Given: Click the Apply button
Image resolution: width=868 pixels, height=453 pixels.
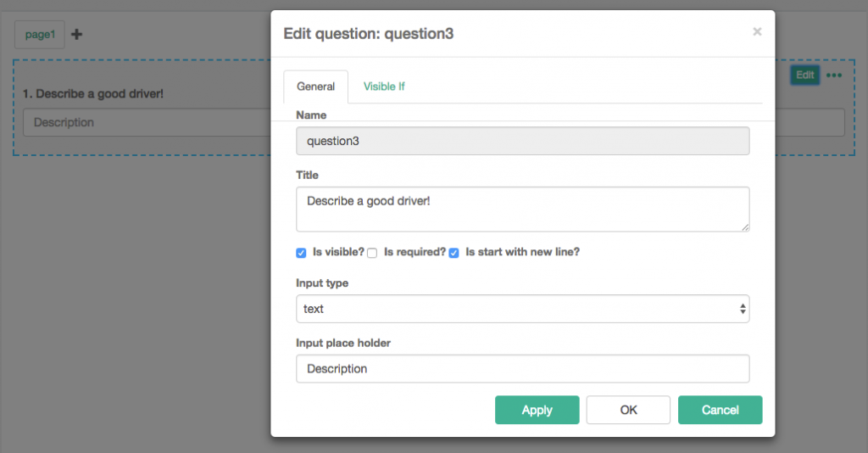Looking at the screenshot, I should click(x=537, y=410).
